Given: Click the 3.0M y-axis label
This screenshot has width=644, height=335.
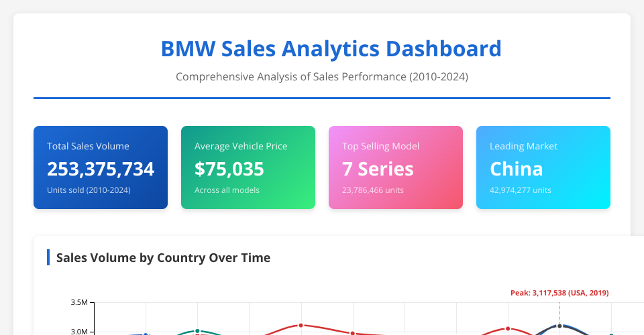Looking at the screenshot, I should [x=79, y=332].
